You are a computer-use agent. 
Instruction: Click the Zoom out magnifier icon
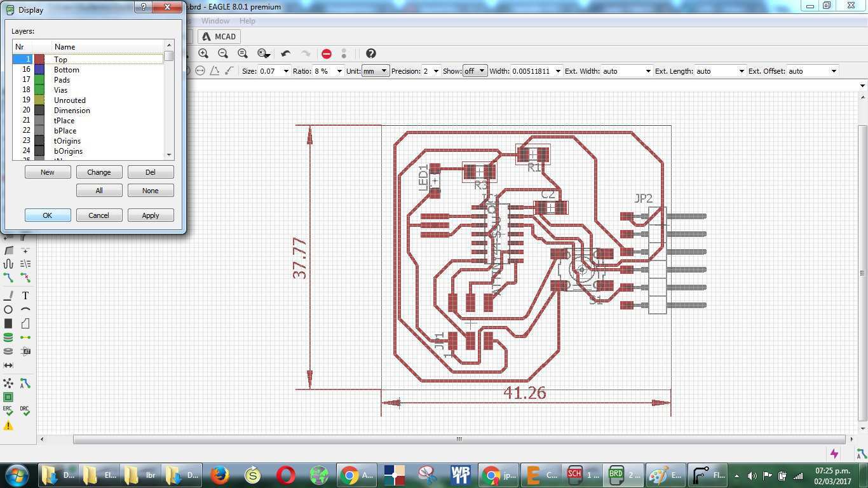coord(222,53)
